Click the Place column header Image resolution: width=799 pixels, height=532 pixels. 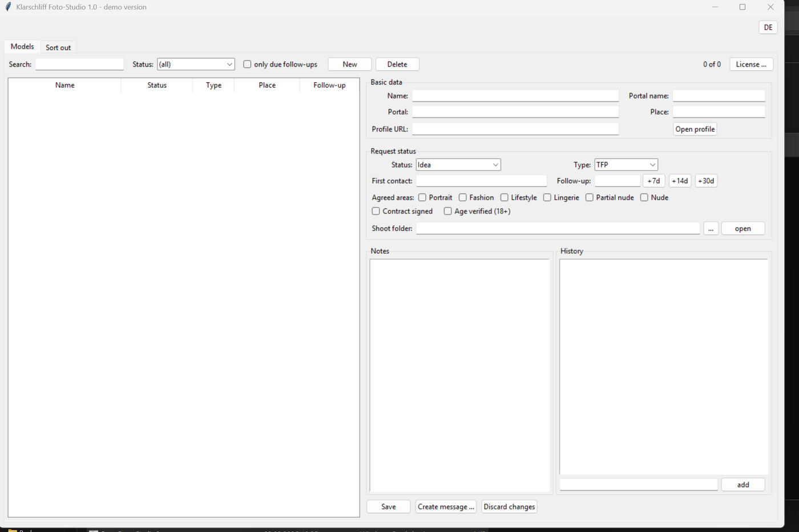click(x=267, y=85)
